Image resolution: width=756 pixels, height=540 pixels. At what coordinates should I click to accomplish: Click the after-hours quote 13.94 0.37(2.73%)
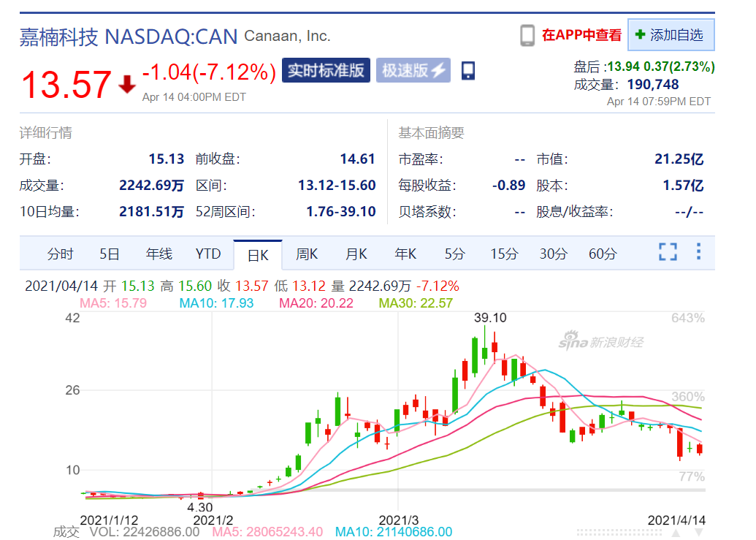pos(660,66)
